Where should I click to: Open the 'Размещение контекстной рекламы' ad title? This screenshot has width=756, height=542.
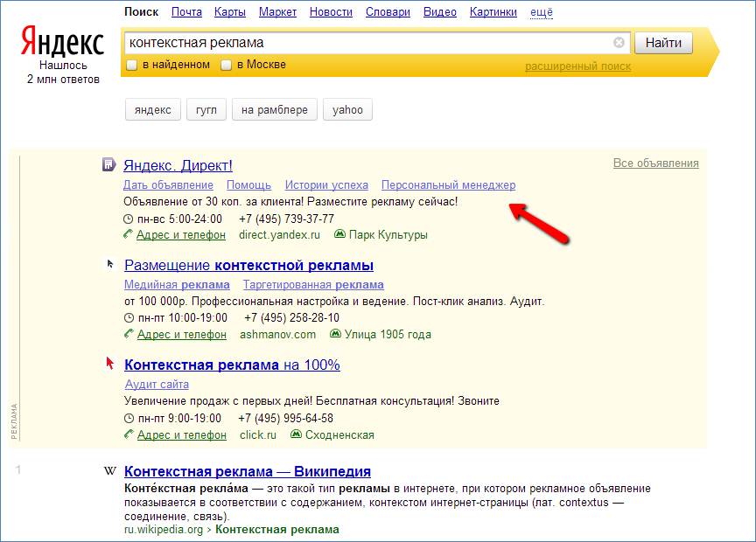click(x=248, y=265)
